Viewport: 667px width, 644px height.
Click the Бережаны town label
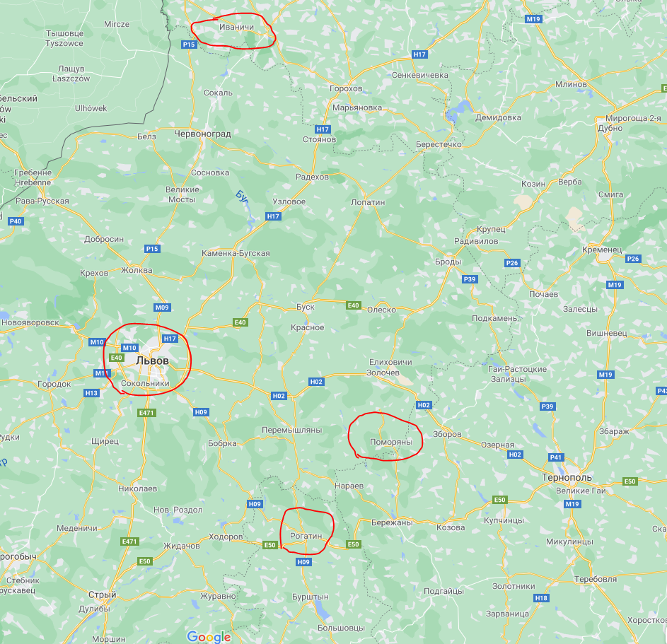coord(392,522)
